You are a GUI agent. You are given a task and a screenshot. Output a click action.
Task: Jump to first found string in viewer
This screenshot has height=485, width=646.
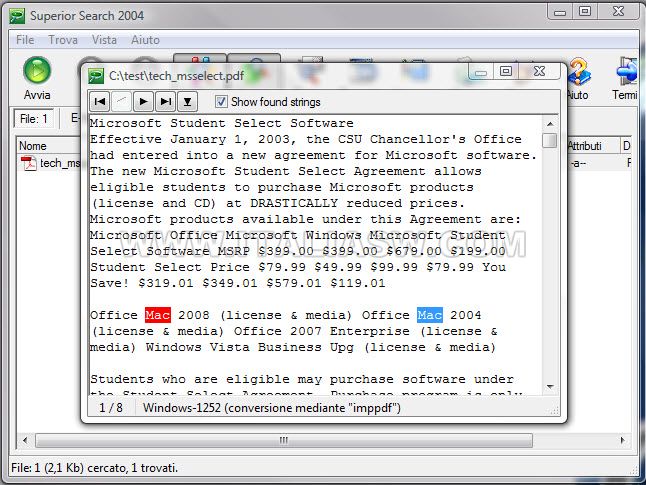tap(100, 101)
